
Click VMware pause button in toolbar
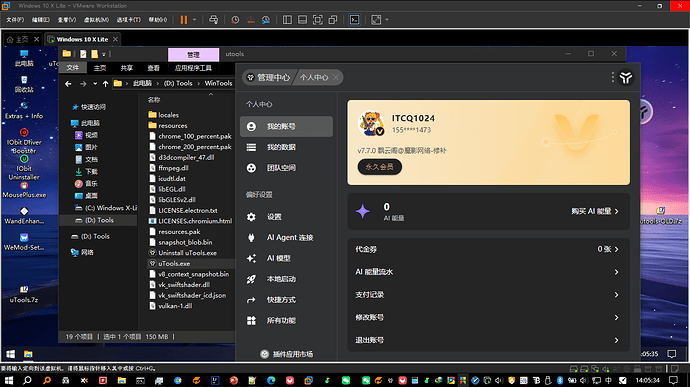(184, 20)
